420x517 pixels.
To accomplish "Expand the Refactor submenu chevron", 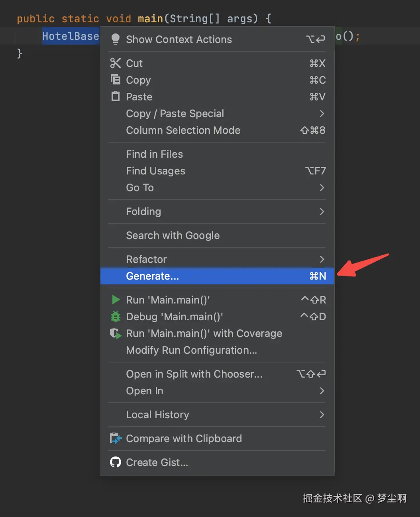I will [x=322, y=259].
